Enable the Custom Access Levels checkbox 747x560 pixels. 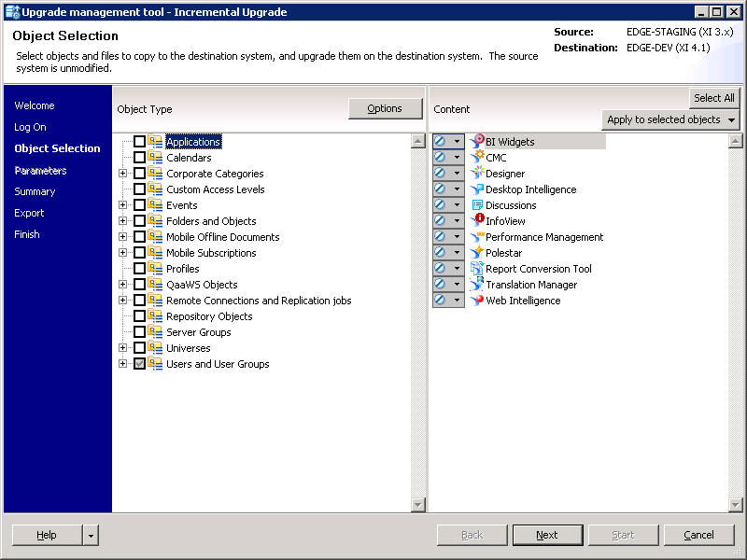139,189
